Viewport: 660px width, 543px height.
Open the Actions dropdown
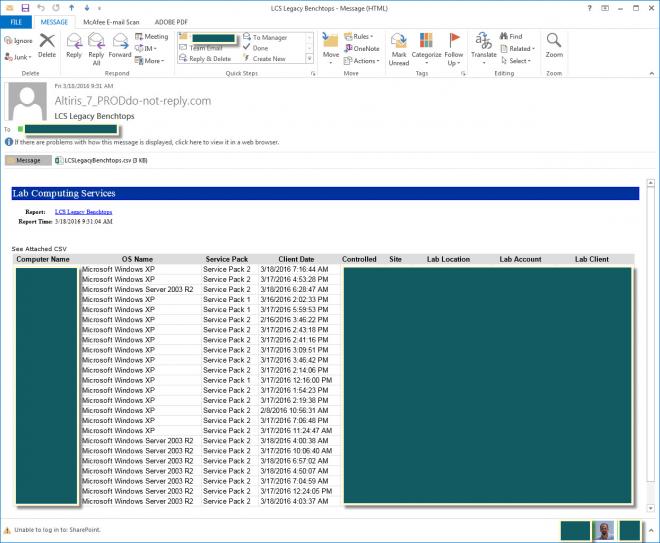[x=362, y=61]
